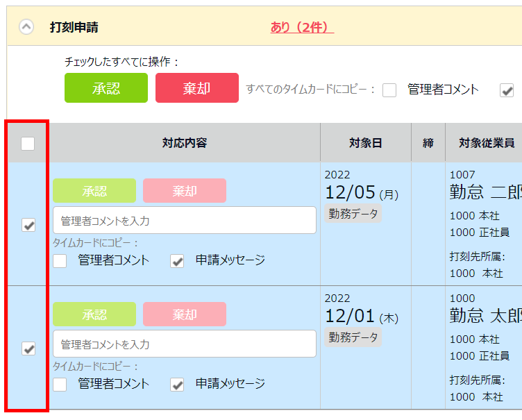This screenshot has width=522, height=420.
Task: Check 管理者コメント in the 12/01 row
Action: pos(60,385)
